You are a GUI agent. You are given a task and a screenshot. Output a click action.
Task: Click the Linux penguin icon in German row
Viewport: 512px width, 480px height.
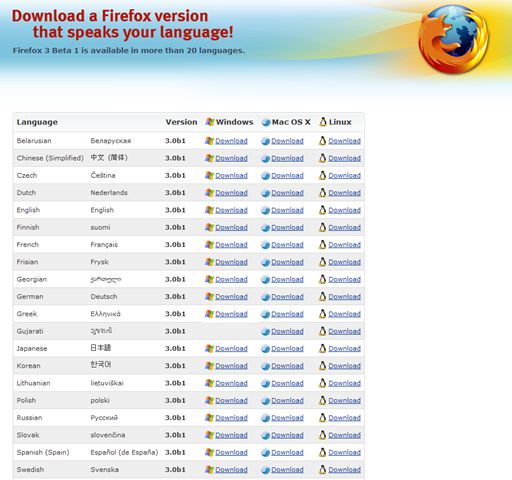322,297
